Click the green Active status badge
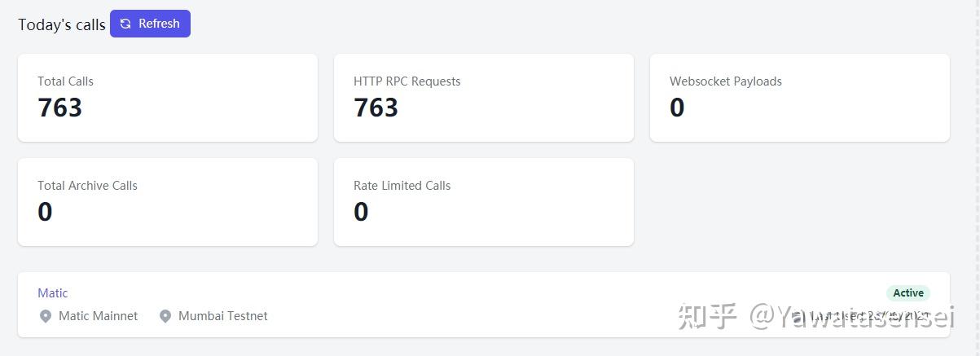980x356 pixels. [908, 292]
